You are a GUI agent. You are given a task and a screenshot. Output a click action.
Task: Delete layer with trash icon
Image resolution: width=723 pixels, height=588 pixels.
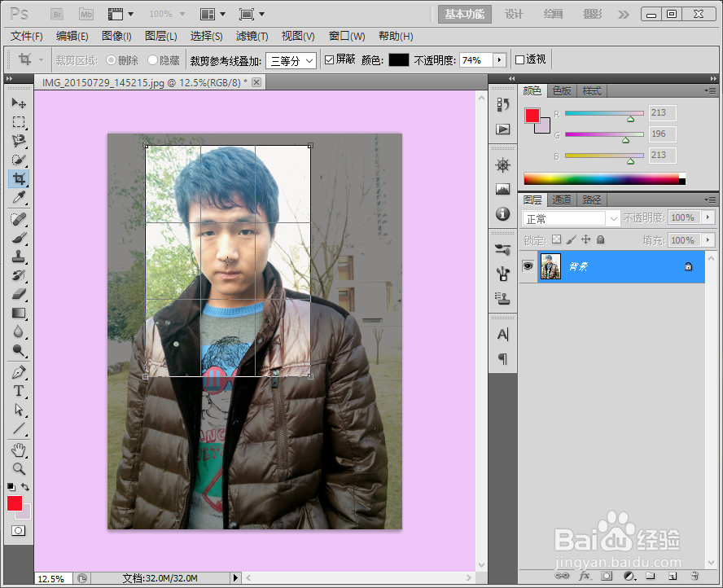click(695, 576)
